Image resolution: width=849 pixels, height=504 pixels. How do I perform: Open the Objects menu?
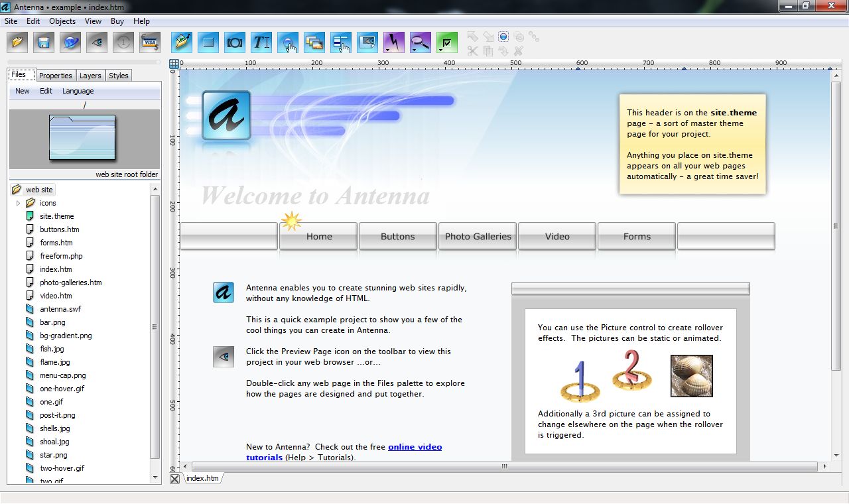pyautogui.click(x=62, y=21)
